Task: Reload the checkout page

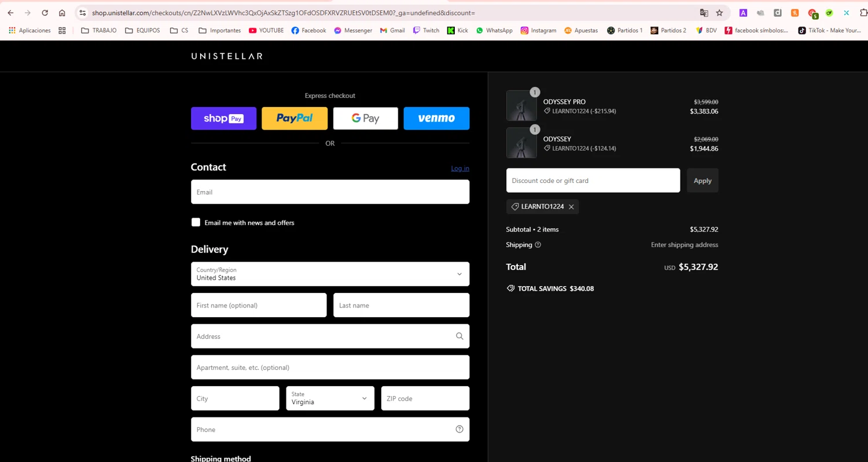Action: tap(45, 13)
